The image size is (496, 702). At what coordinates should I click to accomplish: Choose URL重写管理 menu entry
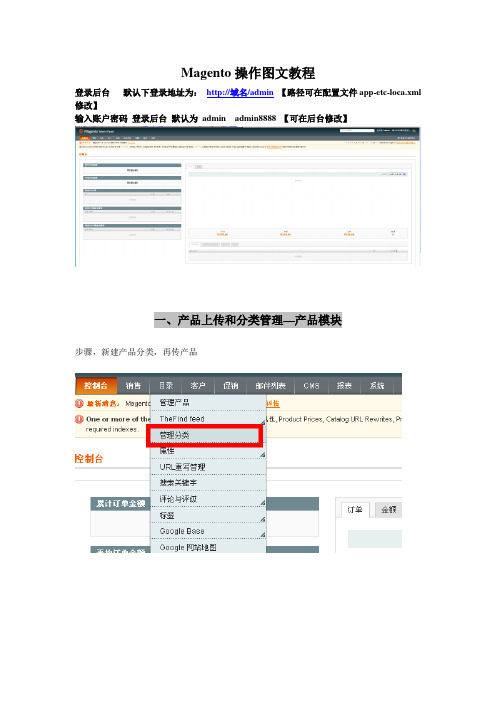[x=208, y=467]
